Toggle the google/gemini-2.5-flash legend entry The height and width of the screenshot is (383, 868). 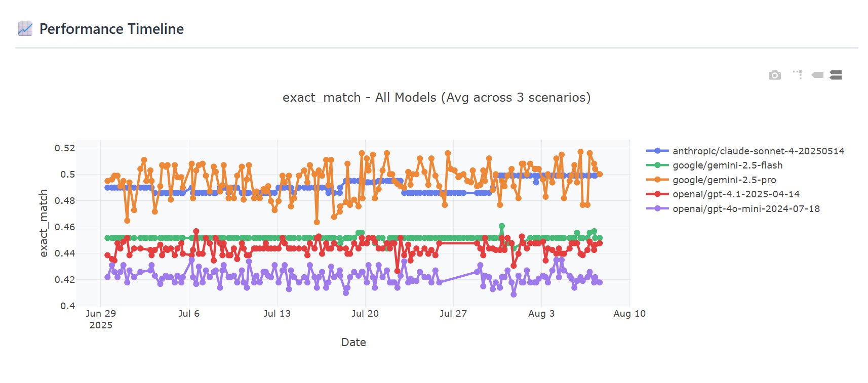click(727, 165)
